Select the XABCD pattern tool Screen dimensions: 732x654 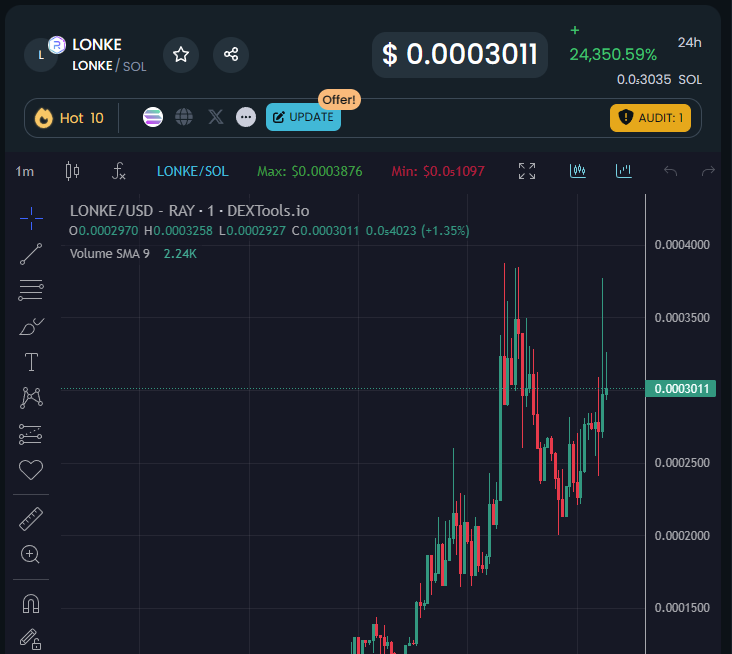coord(31,398)
